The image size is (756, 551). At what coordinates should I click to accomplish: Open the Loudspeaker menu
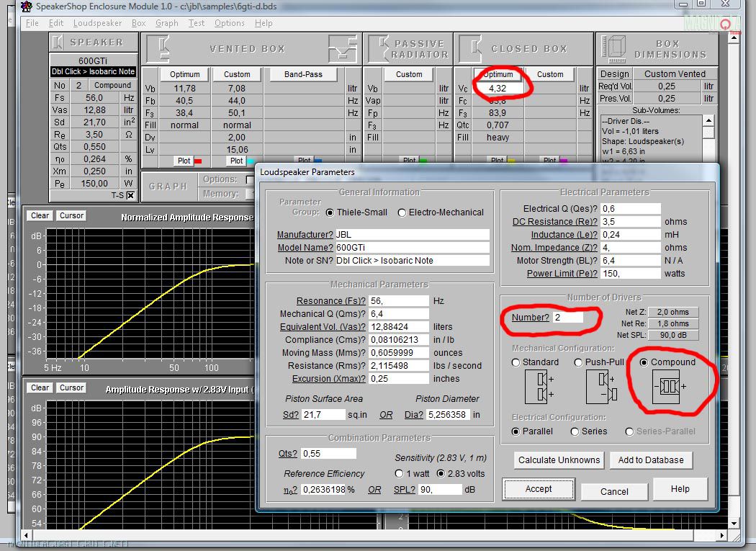tap(97, 23)
